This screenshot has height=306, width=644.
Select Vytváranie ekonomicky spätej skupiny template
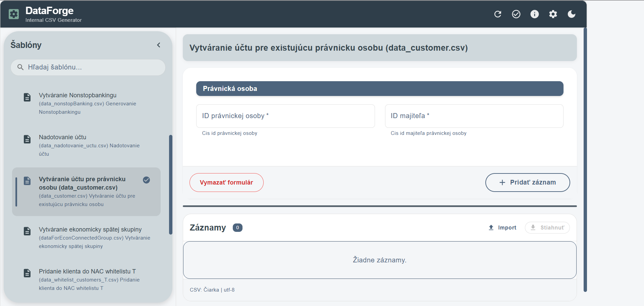click(87, 238)
